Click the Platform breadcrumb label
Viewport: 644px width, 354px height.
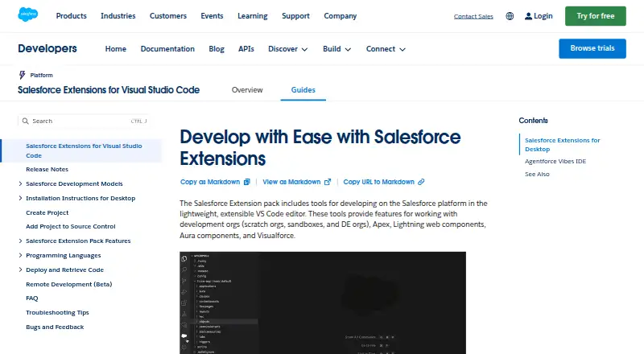coord(42,75)
